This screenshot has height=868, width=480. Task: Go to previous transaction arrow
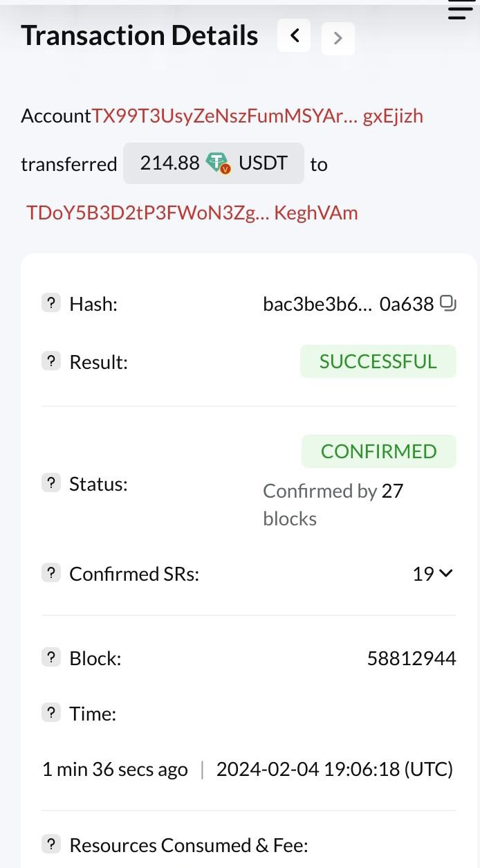[294, 36]
